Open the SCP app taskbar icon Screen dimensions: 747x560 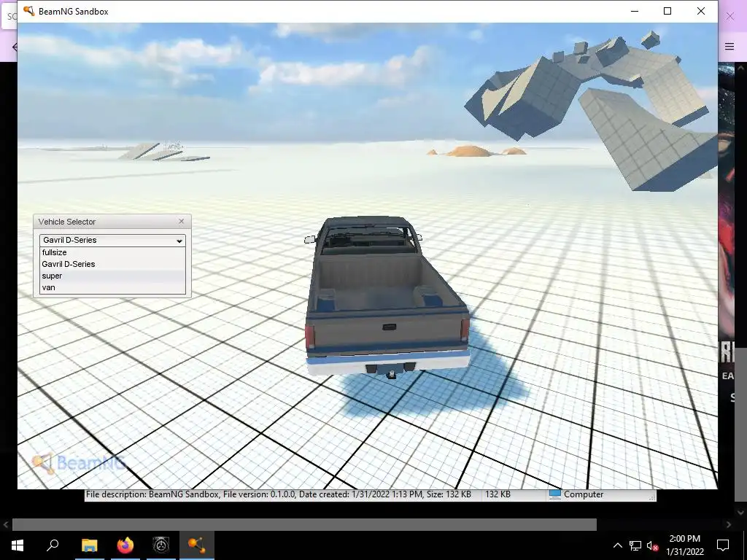tap(161, 545)
